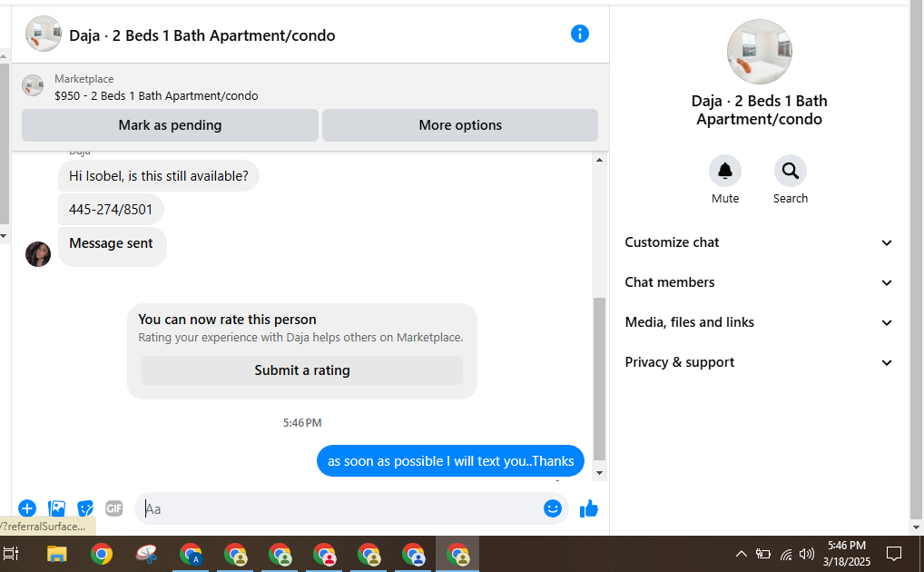Open more actions with the plus icon
Viewport: 924px width, 572px height.
[x=27, y=508]
